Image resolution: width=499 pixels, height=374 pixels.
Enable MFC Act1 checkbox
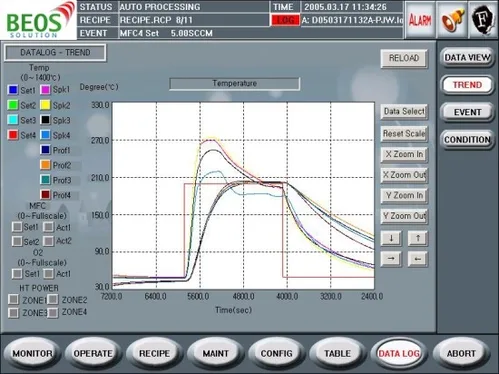click(x=49, y=227)
